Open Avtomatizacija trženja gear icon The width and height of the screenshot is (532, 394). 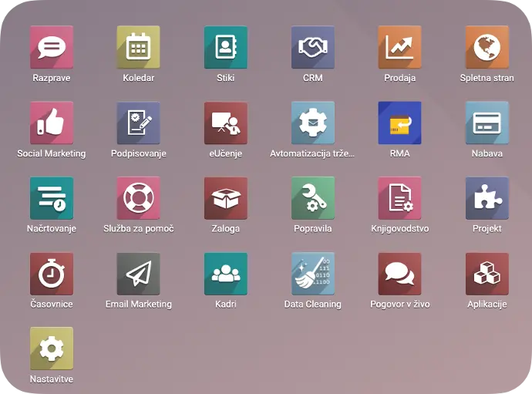313,123
